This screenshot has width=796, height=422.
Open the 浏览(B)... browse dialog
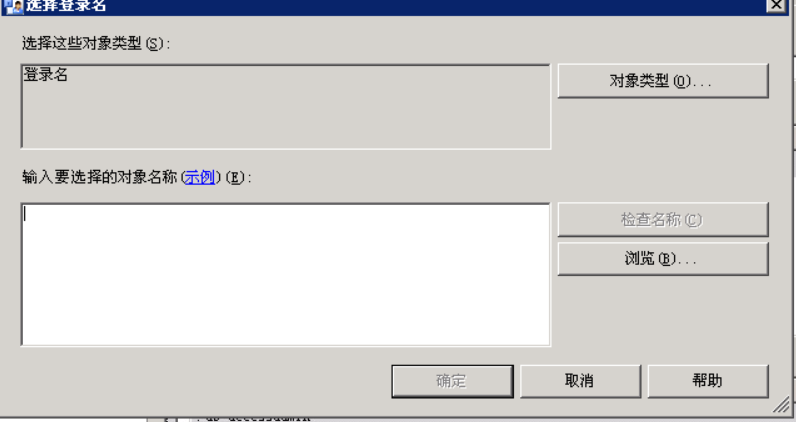coord(663,258)
